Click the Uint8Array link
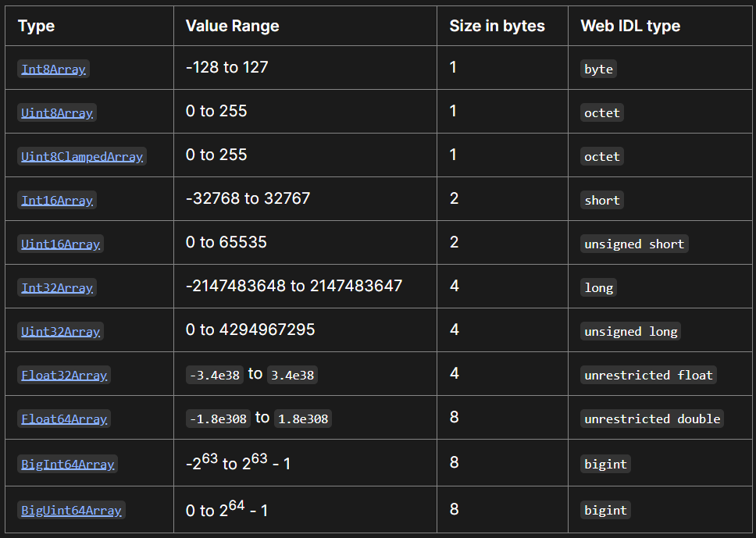The height and width of the screenshot is (538, 756). pyautogui.click(x=57, y=112)
